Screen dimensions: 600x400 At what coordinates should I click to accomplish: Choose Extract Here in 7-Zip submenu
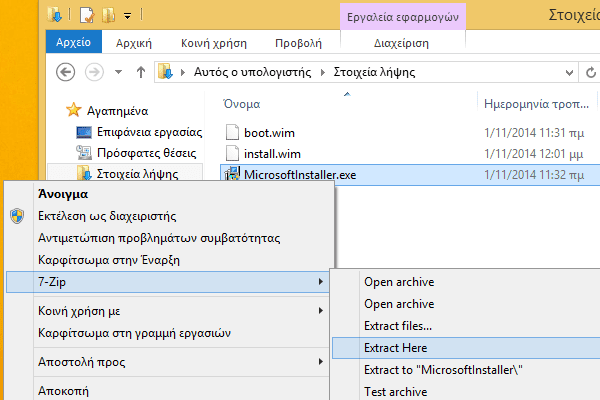pos(466,348)
